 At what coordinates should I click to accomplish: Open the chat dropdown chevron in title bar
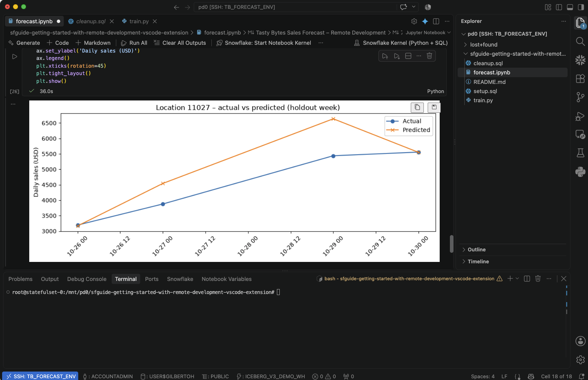point(414,7)
